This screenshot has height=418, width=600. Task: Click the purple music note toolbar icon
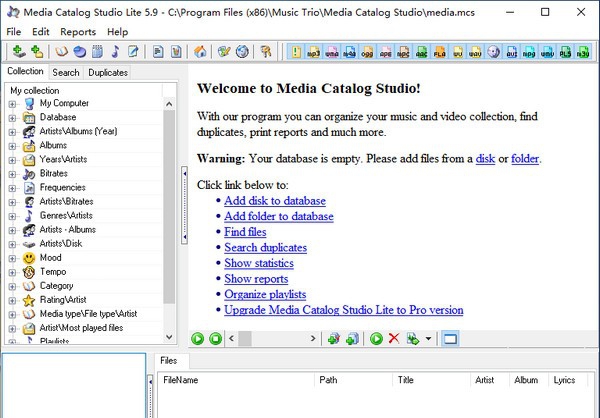click(115, 51)
